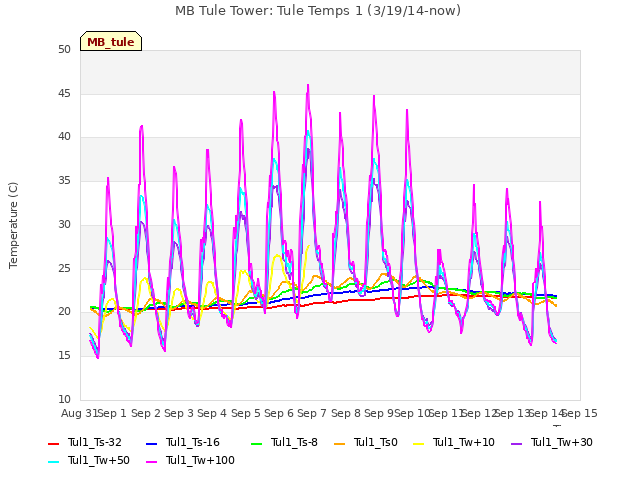Click the red Tul1_Ts-32 legend swatch
The image size is (640, 480).
pos(54,443)
